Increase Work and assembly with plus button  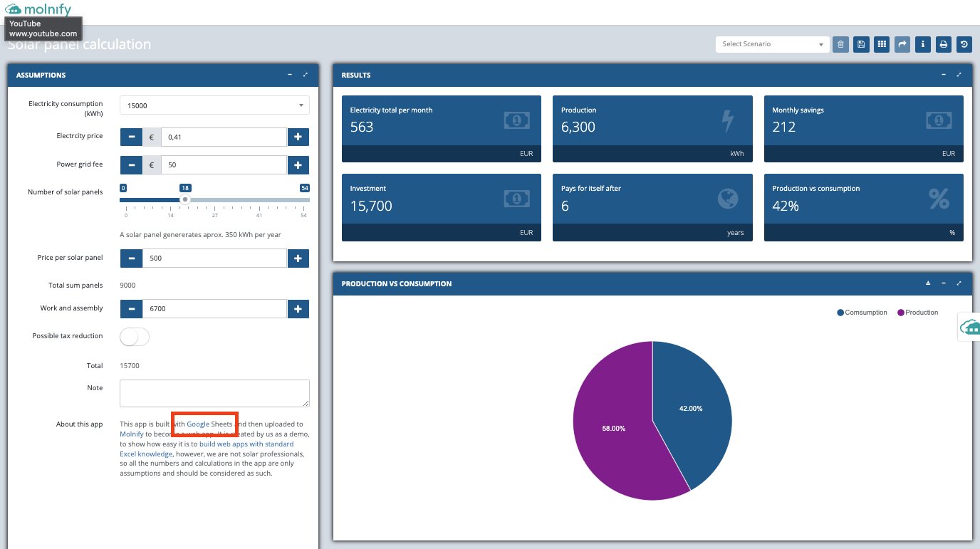pyautogui.click(x=298, y=308)
